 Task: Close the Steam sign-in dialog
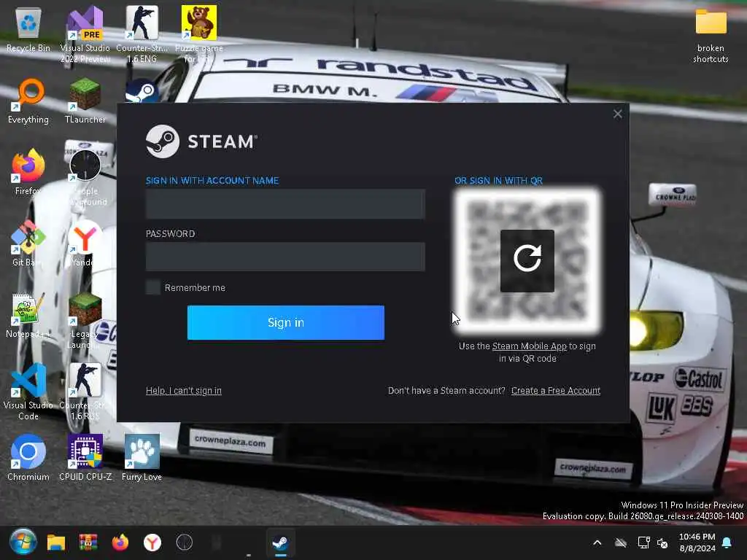tap(617, 114)
